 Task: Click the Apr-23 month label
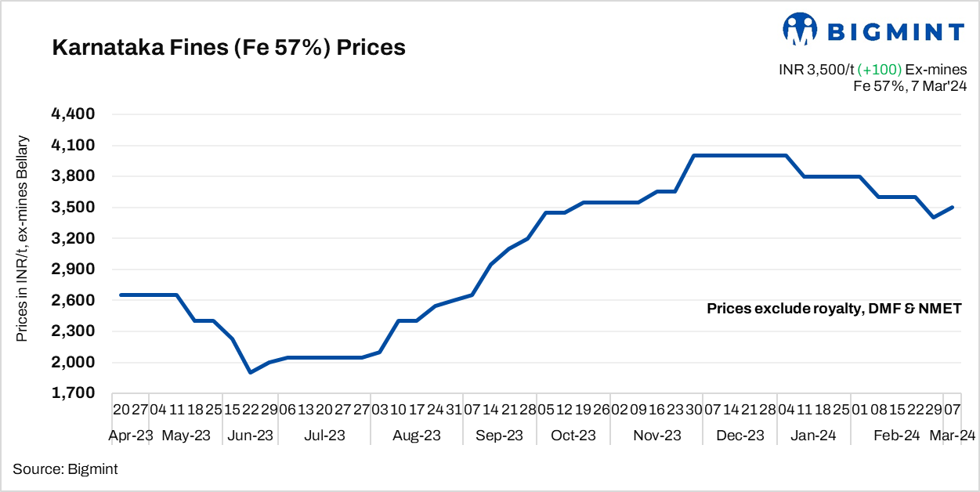click(x=131, y=435)
